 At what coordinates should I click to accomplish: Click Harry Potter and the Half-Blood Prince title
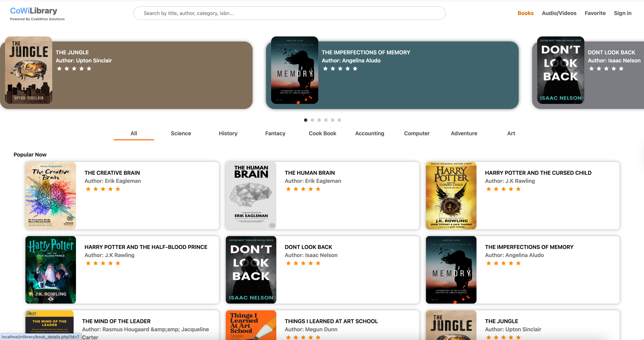pos(146,247)
